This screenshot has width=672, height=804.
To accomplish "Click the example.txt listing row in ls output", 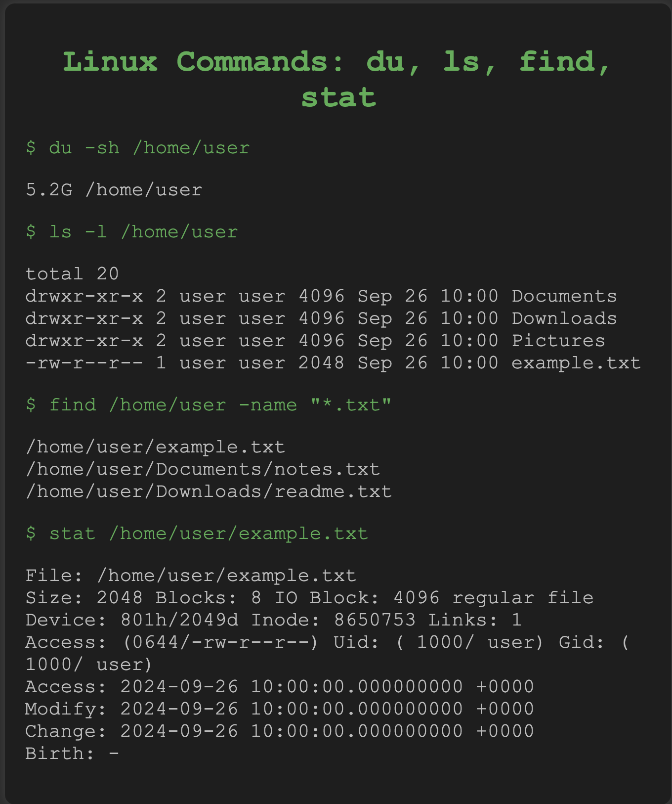I will tap(334, 363).
